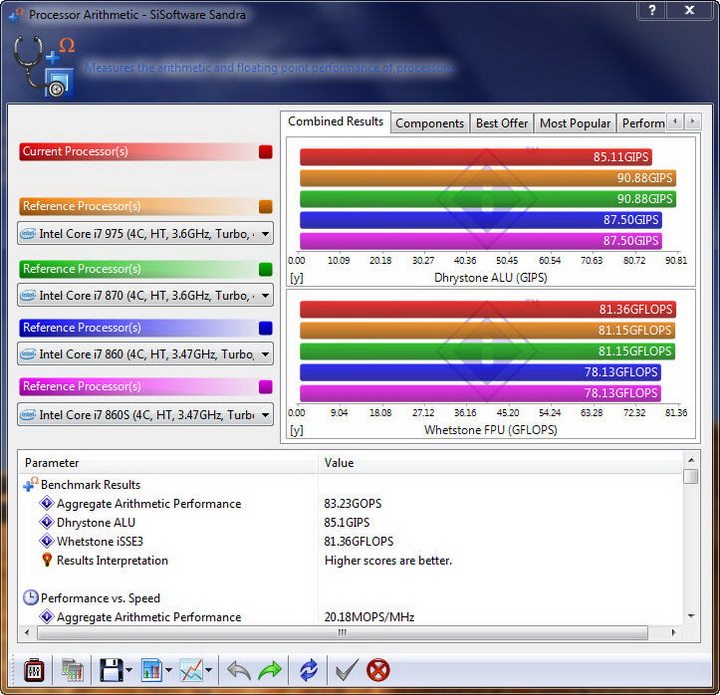Click the green forward arrow icon
Image resolution: width=720 pixels, height=695 pixels.
tap(270, 671)
